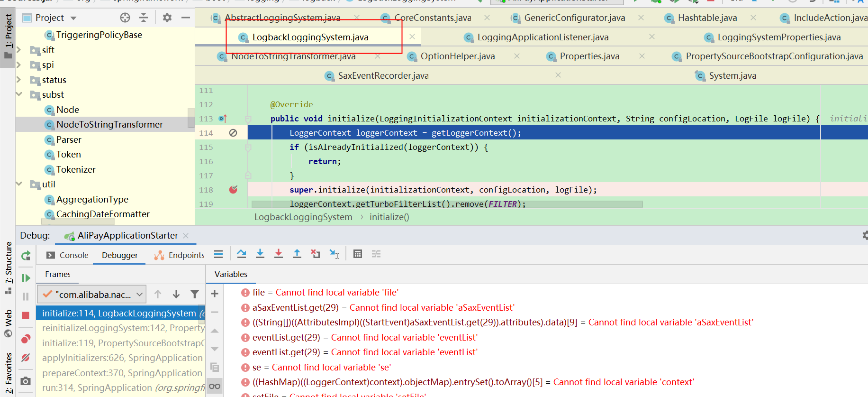
Task: Expand the spi folder
Action: coord(19,65)
